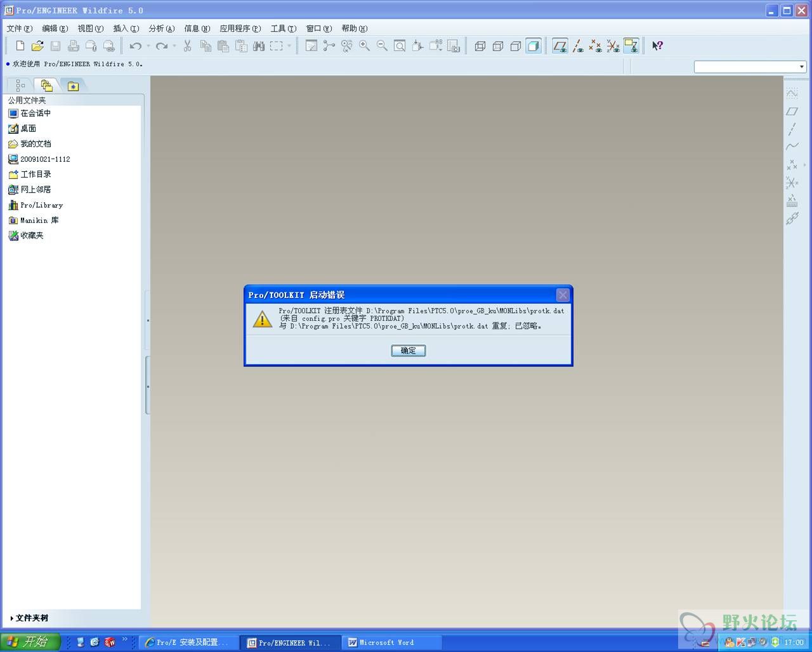Image resolution: width=812 pixels, height=652 pixels.
Task: Select 在会话中 in the folder list
Action: click(x=29, y=114)
